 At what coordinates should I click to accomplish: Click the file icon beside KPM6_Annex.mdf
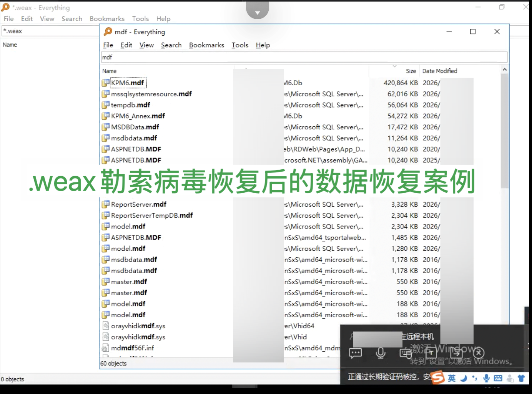pyautogui.click(x=106, y=116)
